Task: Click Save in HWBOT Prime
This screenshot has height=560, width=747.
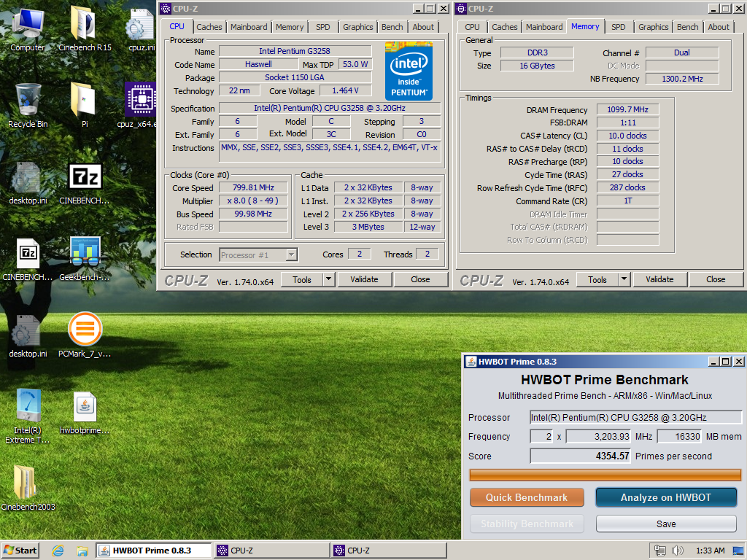Action: point(666,524)
